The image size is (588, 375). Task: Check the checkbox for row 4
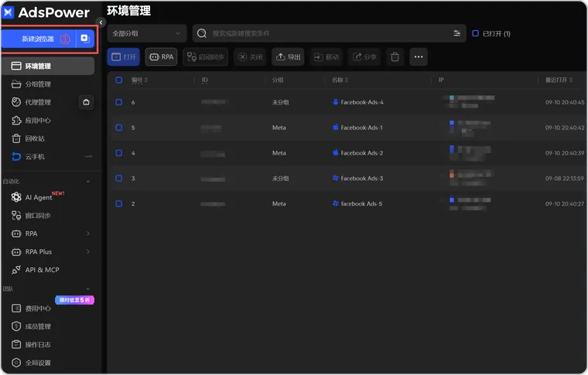[119, 153]
